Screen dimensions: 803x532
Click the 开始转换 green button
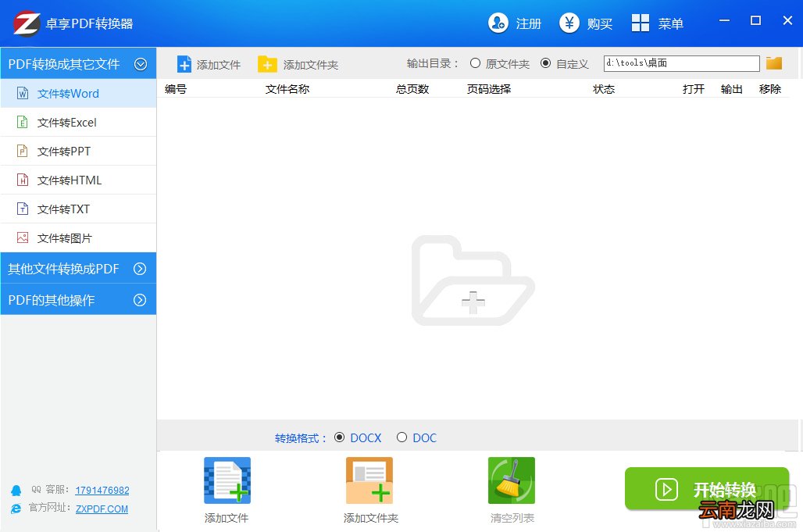707,489
